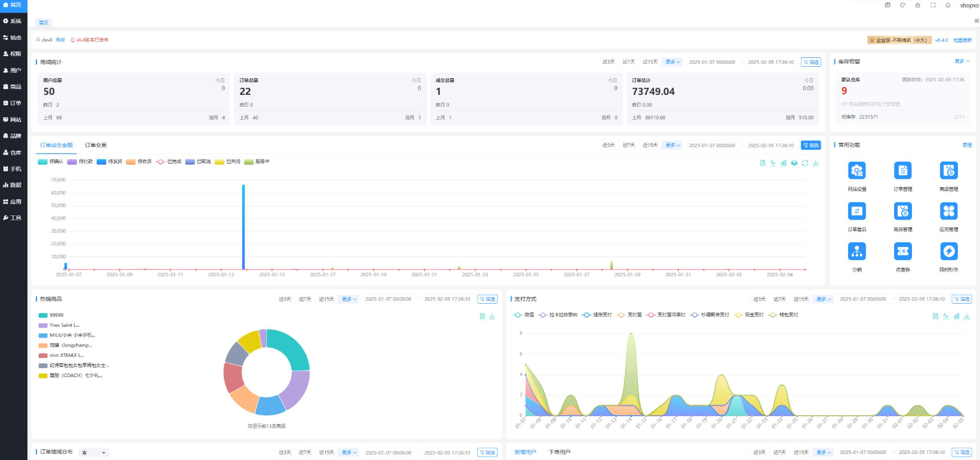
Task: Click refresh icon on order amount chart
Action: click(x=805, y=163)
